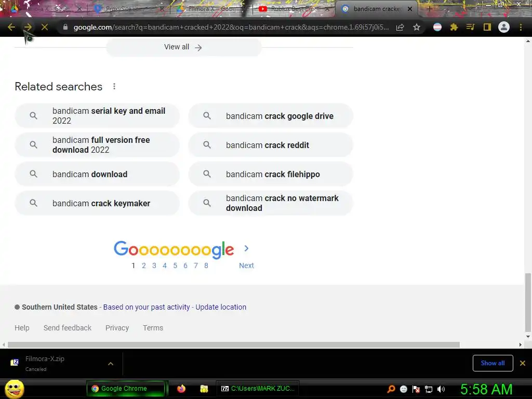Screen dimensions: 532x399
Task: Go to results page 2
Action: (x=144, y=265)
